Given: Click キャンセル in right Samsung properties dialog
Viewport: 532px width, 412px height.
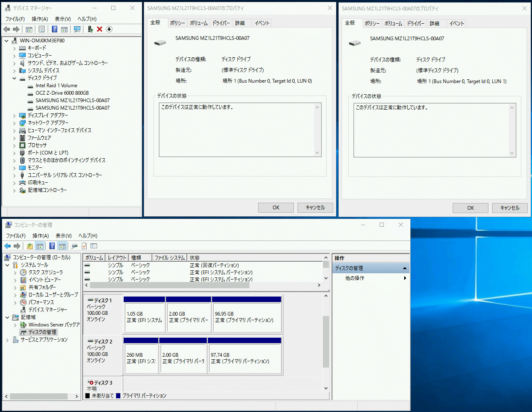Looking at the screenshot, I should tap(510, 208).
